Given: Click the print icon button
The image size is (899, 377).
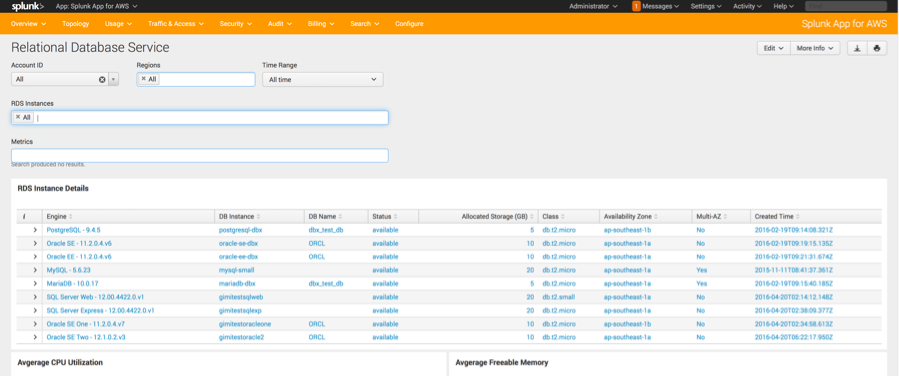Looking at the screenshot, I should point(877,49).
